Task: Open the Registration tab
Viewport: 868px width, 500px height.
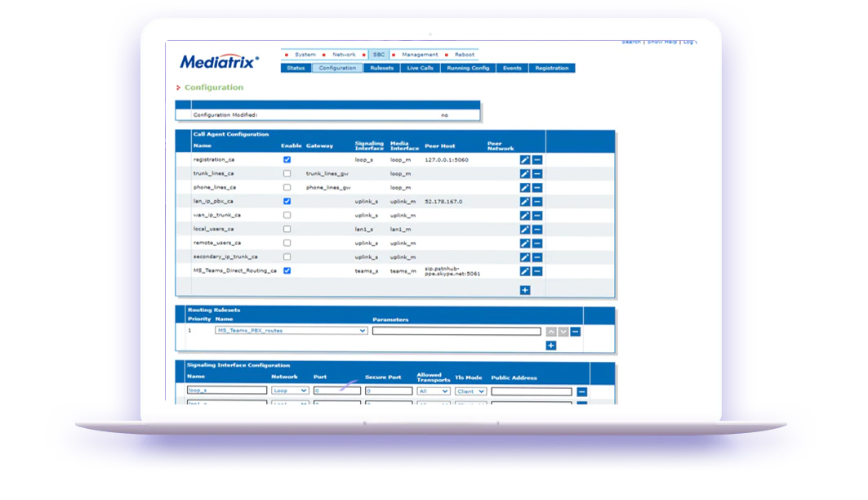Action: pyautogui.click(x=552, y=68)
